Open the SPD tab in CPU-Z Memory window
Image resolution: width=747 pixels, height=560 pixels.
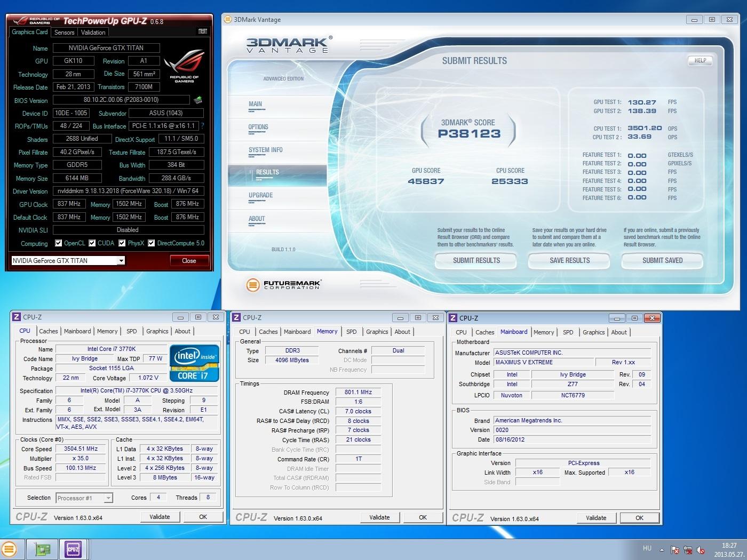352,332
